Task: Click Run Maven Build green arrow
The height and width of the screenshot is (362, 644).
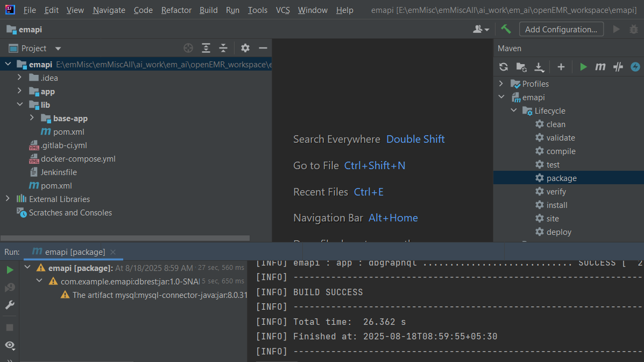Action: 583,67
